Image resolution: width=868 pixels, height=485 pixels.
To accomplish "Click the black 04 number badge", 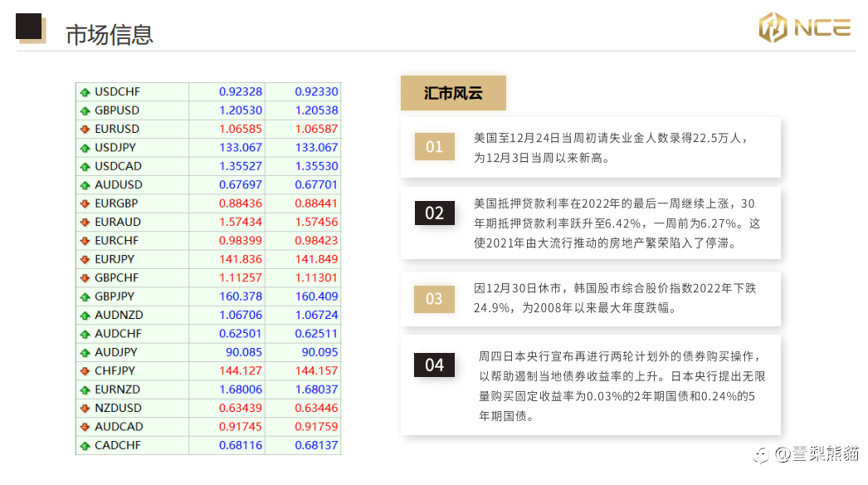I will click(x=435, y=365).
